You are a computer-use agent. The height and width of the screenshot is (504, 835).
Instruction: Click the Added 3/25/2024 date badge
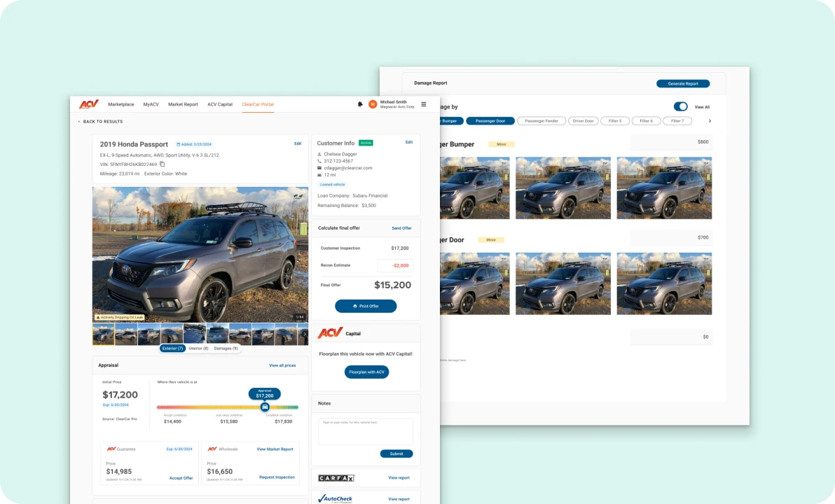pos(194,144)
